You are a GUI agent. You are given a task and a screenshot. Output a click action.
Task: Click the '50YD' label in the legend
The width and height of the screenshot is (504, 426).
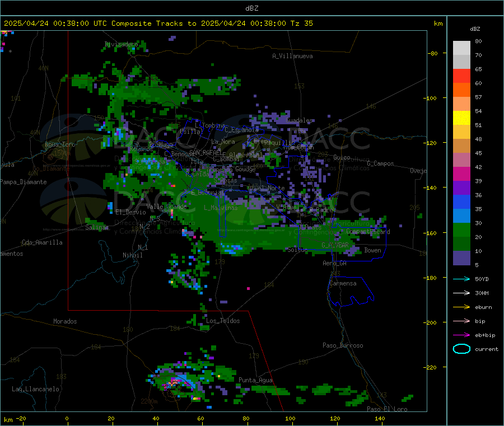click(482, 279)
